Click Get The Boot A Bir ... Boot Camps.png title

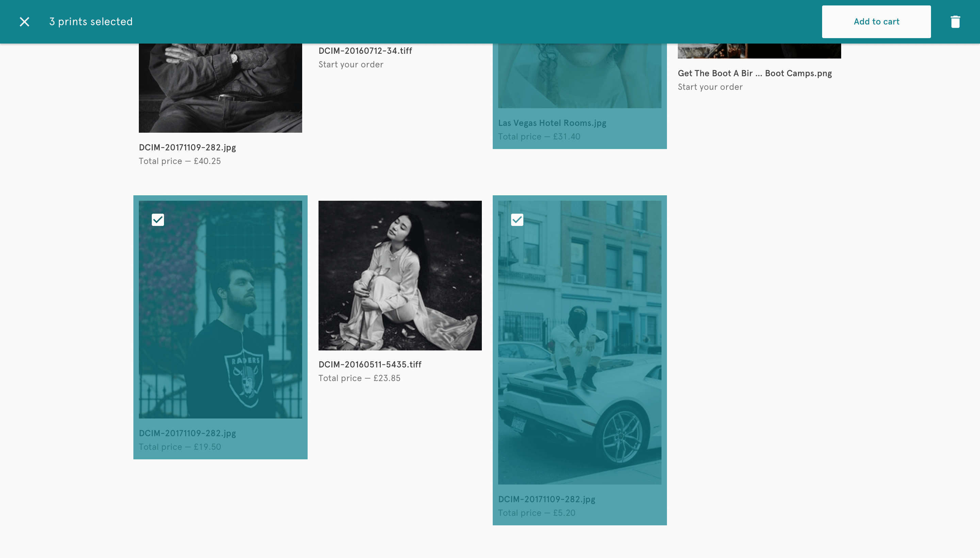pyautogui.click(x=754, y=73)
